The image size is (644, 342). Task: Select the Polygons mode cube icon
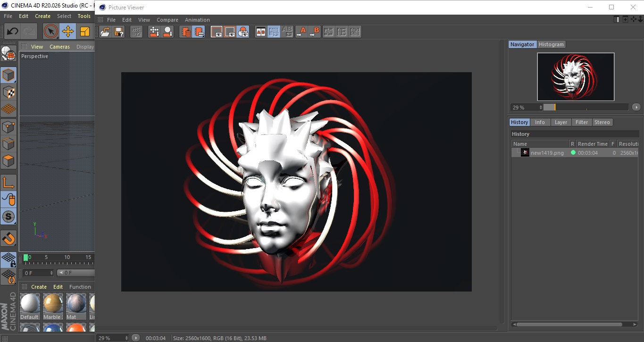(x=8, y=161)
